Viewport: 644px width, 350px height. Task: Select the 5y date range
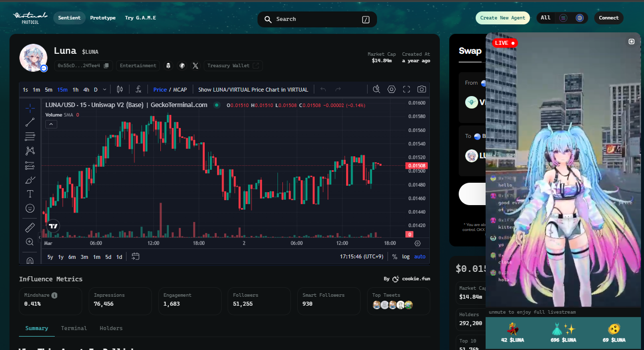[50, 257]
